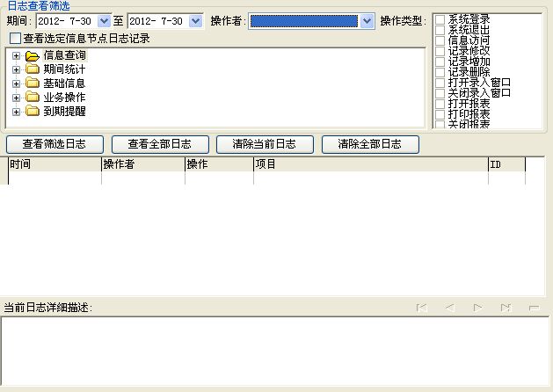Click the 查看全部日志 button

tap(160, 144)
